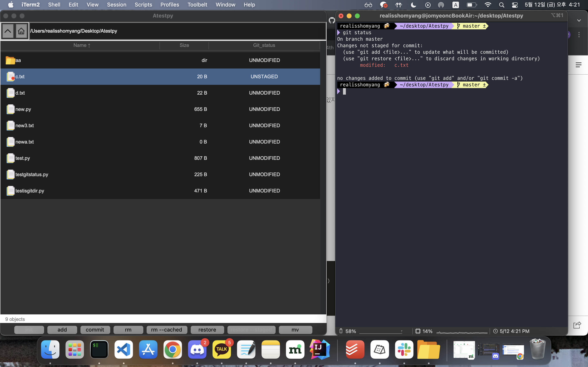Click the GitHub icon between windows
The height and width of the screenshot is (367, 588).
pyautogui.click(x=332, y=20)
